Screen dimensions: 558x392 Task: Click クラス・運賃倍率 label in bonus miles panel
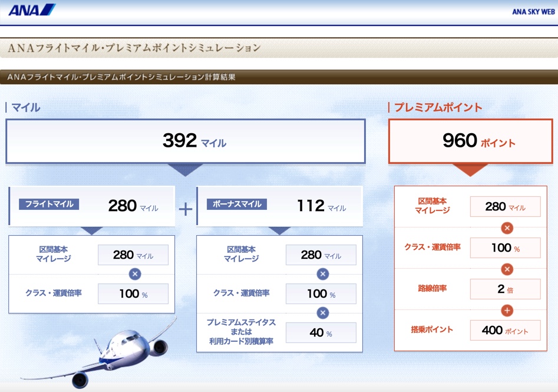coord(241,293)
